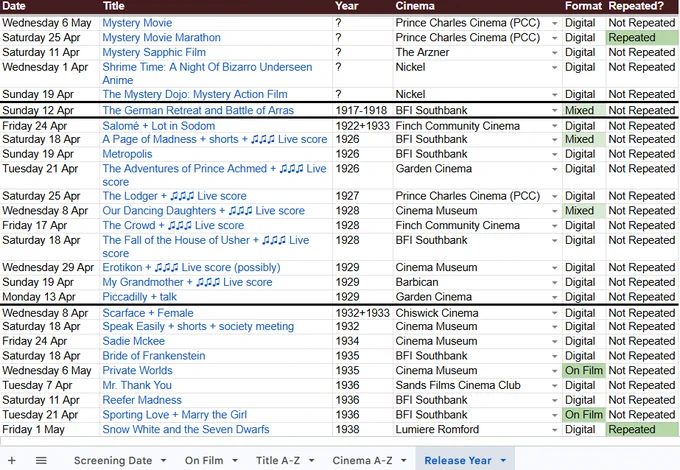Open the Sadie Mckee link

134,341
